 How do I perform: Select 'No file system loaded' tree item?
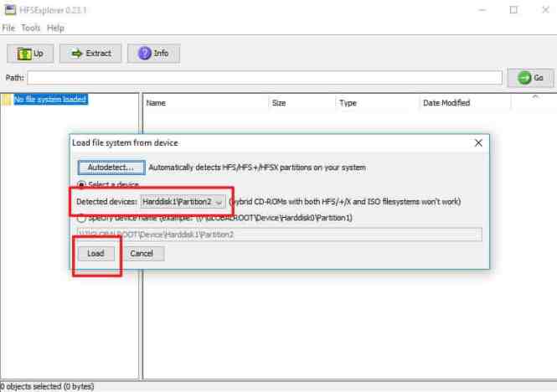point(50,99)
